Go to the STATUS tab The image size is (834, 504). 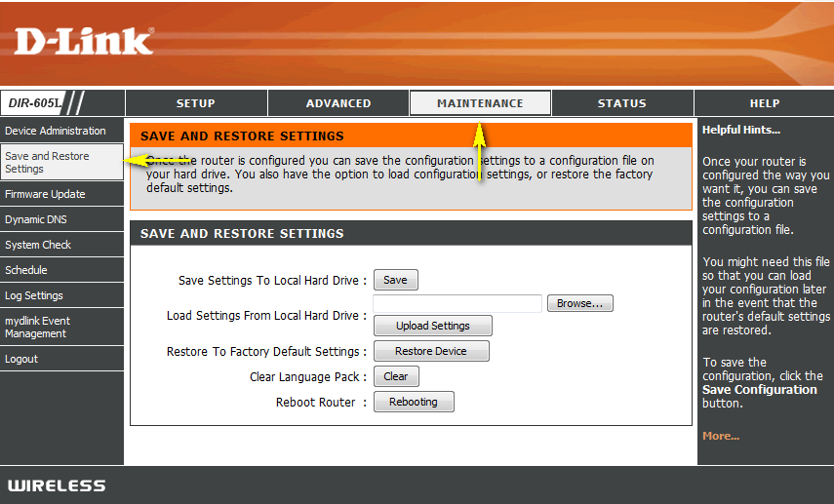pos(622,103)
